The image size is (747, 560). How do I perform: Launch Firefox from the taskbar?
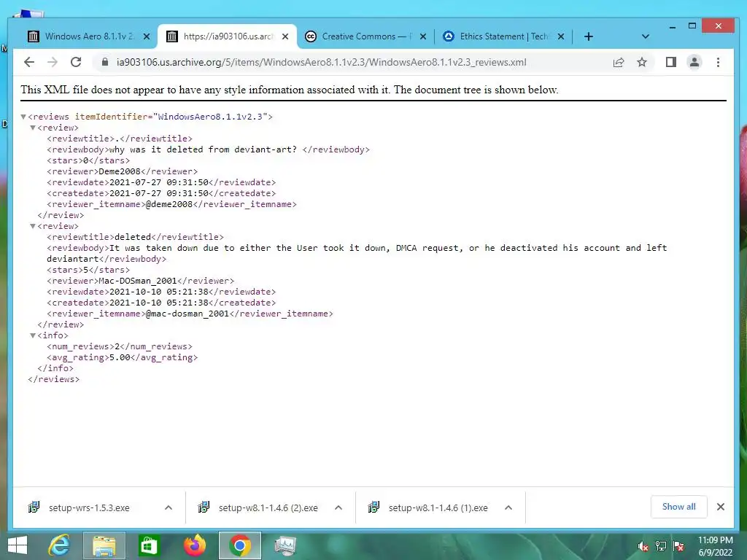[195, 545]
